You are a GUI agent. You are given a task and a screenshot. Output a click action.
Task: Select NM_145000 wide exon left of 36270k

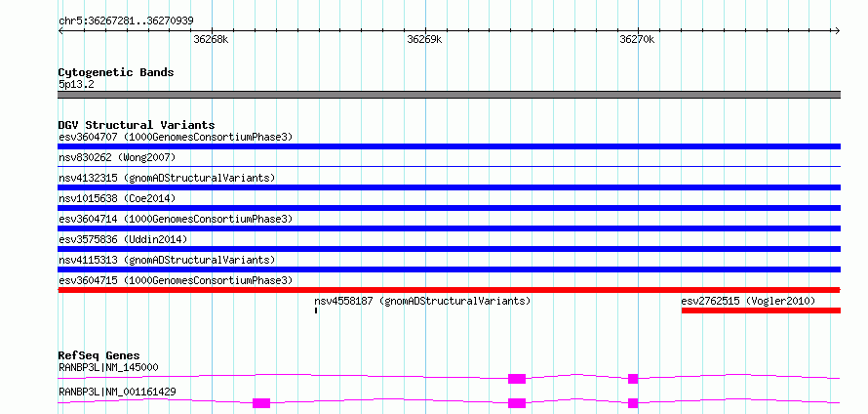coord(517,379)
